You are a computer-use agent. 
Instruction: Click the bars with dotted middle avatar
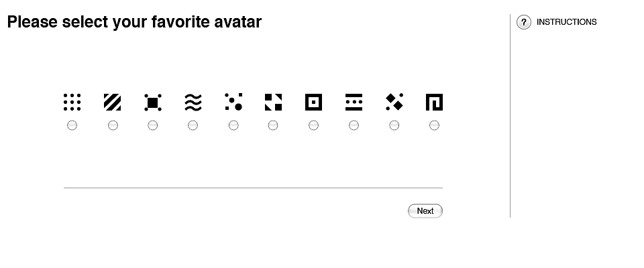(354, 103)
